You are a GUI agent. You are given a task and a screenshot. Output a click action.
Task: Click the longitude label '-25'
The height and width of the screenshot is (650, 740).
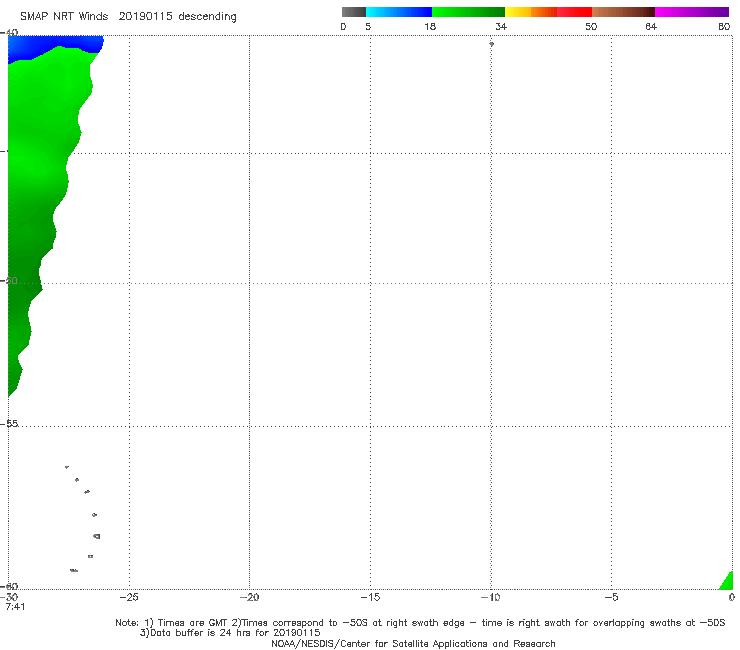129,597
